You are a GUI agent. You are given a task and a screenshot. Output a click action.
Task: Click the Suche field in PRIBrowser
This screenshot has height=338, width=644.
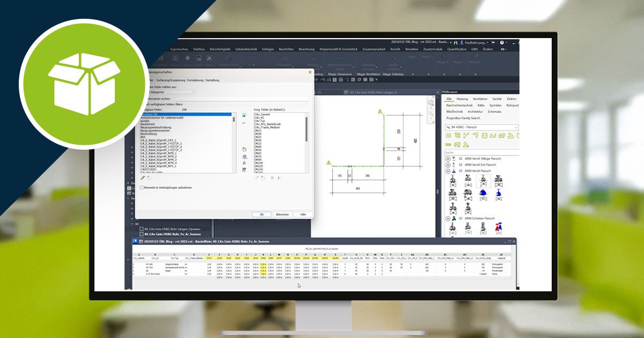coord(480,152)
